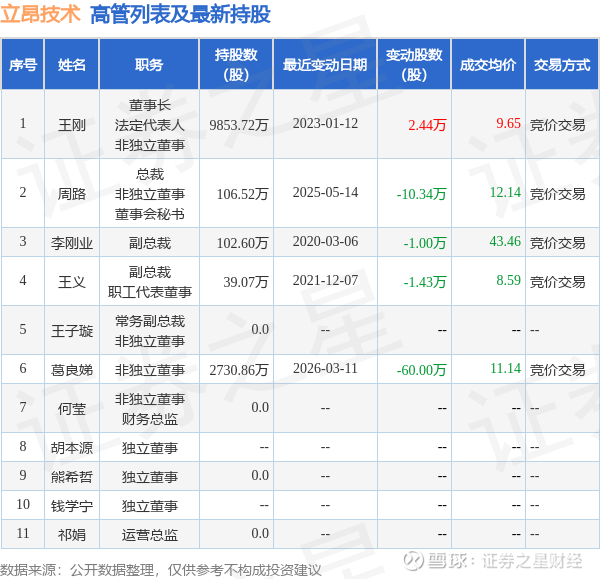Click the average price 43.46
600x579 pixels.
coord(505,241)
